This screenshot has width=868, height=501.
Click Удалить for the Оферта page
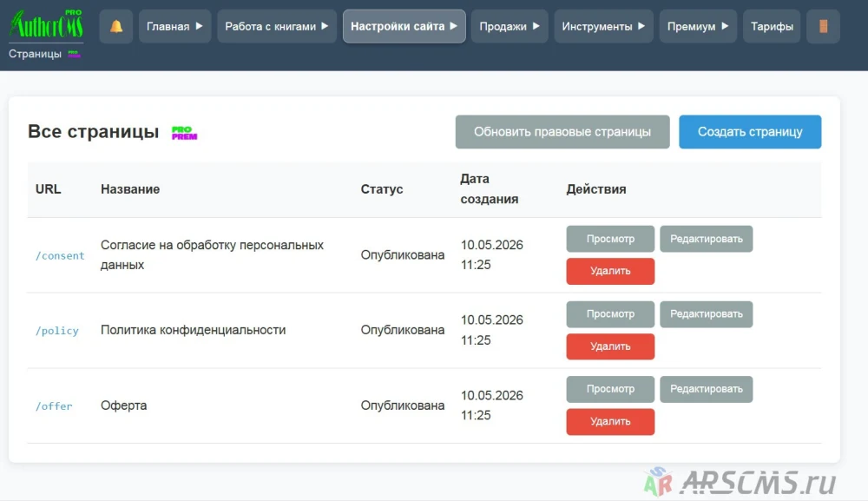[610, 422]
